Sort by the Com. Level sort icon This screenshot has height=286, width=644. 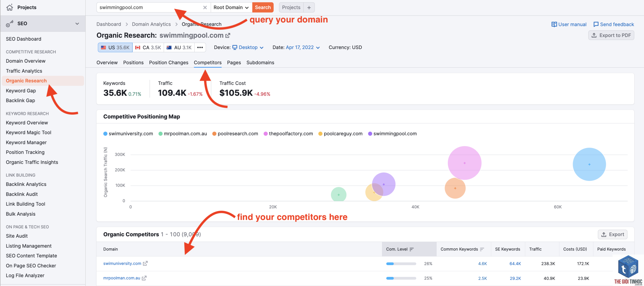(412, 249)
